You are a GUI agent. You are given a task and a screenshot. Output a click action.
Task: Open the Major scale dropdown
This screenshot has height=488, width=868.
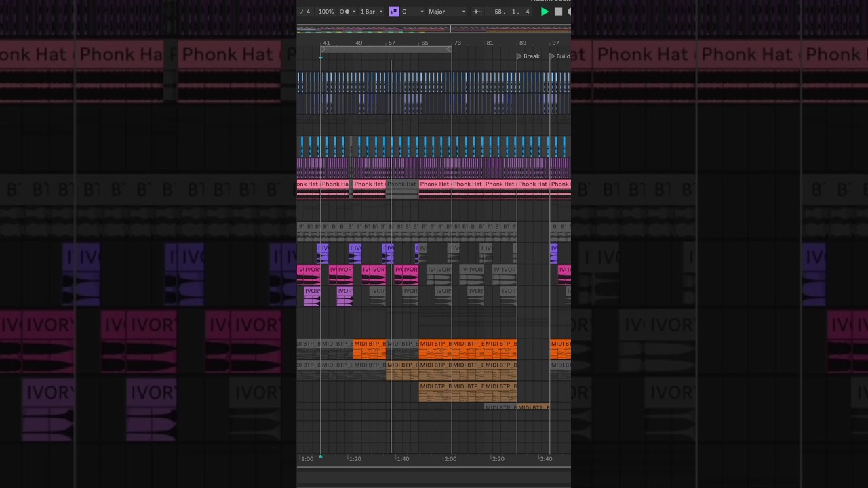point(447,12)
